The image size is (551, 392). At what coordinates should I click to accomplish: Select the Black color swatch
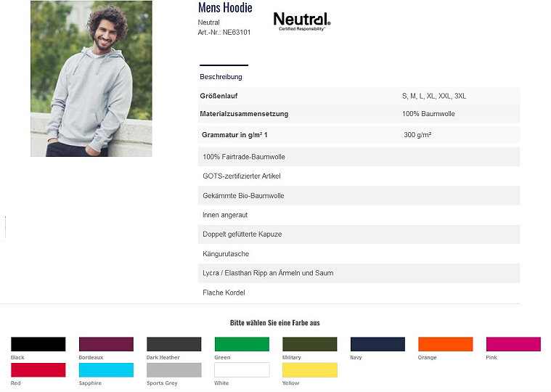(x=38, y=344)
